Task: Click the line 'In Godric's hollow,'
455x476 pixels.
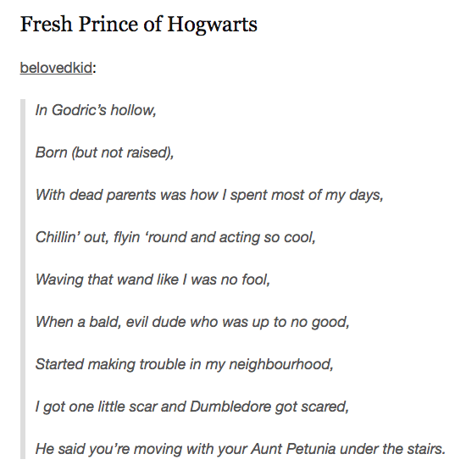Action: point(96,110)
